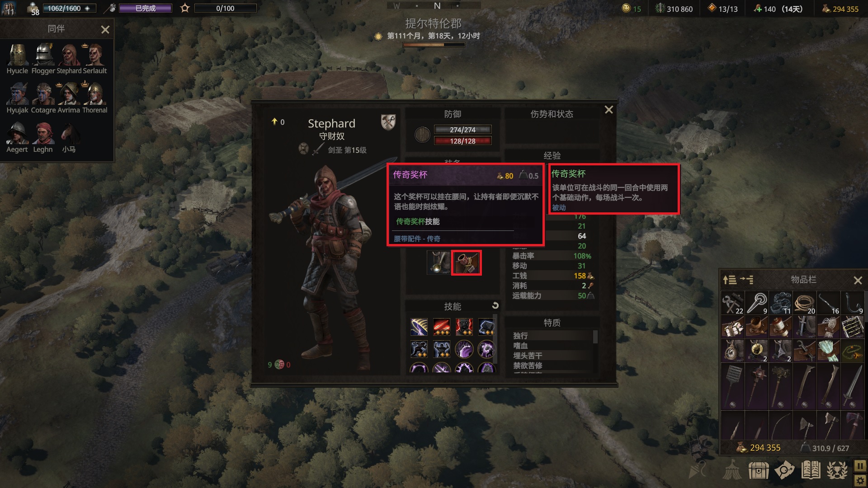Select the rope item with count 20
Screen dimensions: 868x488
pyautogui.click(x=805, y=303)
